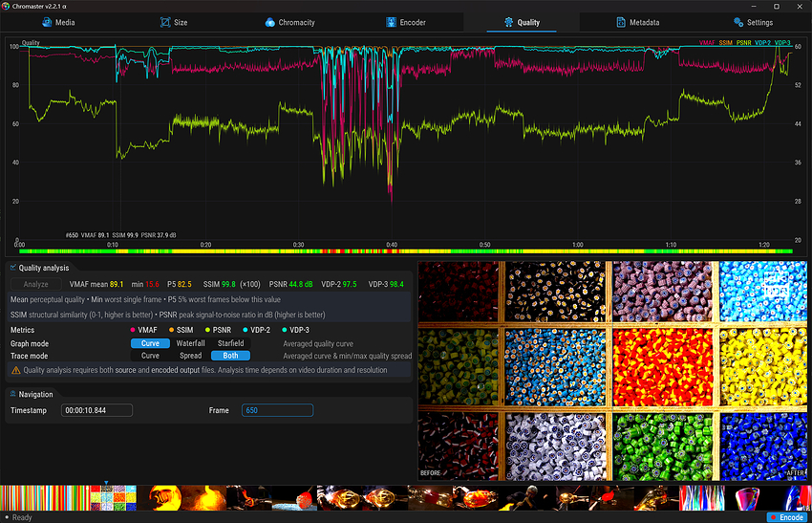
Task: Toggle the SSIM metric
Action: (x=181, y=330)
